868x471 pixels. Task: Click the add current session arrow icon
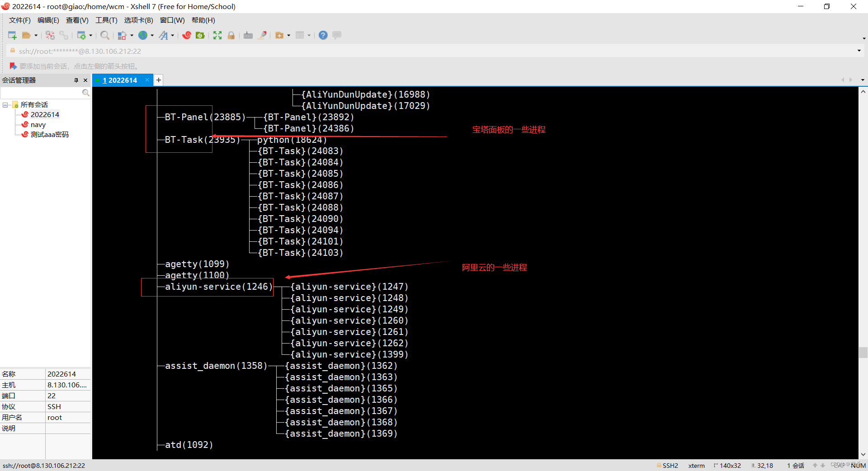pos(13,66)
